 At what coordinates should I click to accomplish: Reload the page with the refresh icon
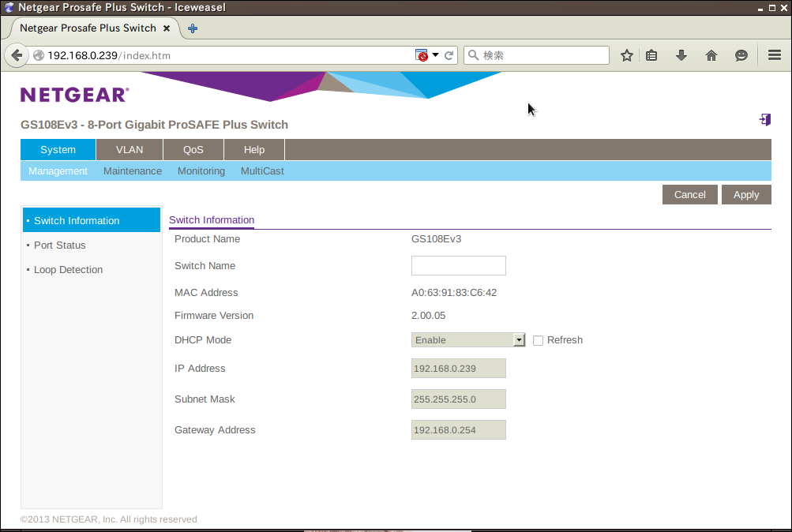coord(449,55)
